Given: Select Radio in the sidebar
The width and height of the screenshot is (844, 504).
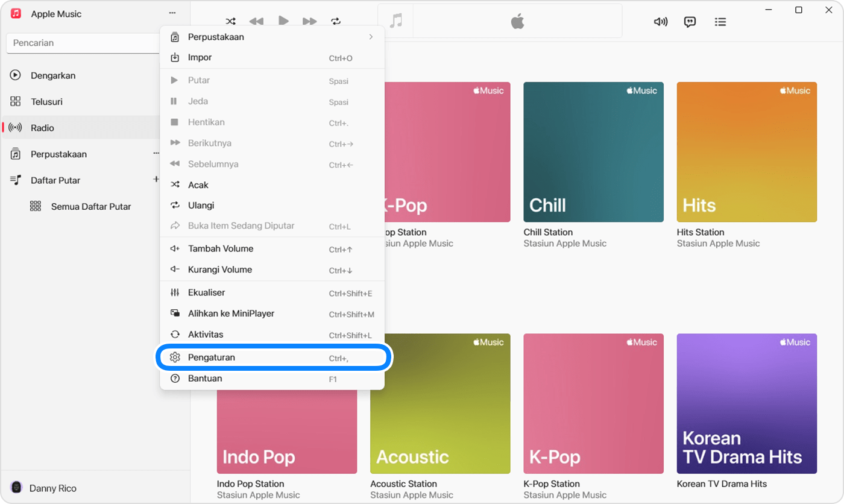Looking at the screenshot, I should [80, 128].
